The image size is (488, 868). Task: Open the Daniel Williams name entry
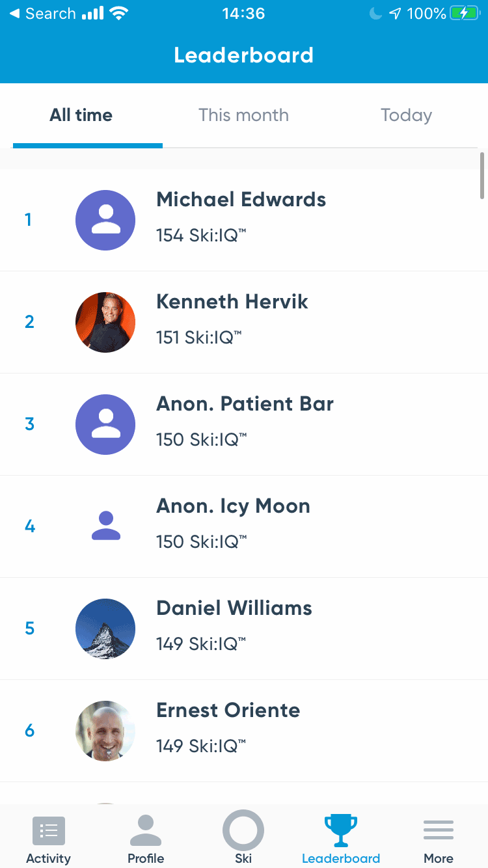[234, 608]
